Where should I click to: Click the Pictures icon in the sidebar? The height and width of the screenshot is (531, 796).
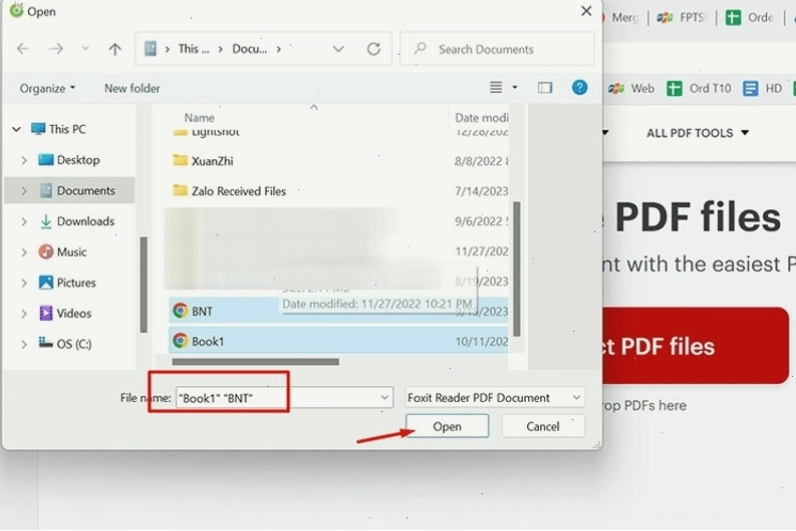pyautogui.click(x=46, y=282)
